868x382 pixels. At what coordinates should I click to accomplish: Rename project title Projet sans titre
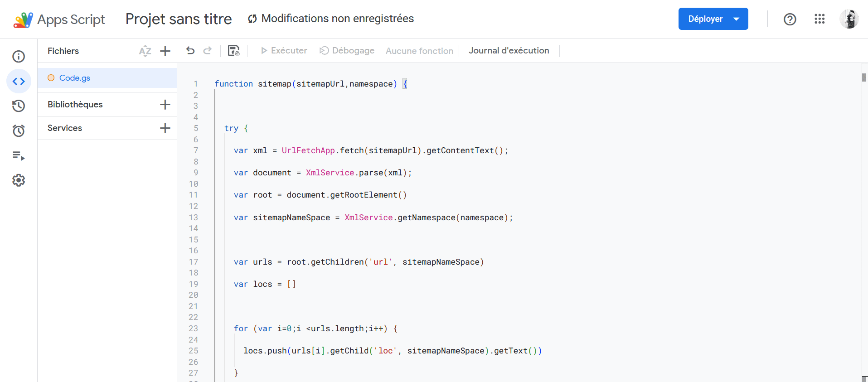[x=179, y=19]
